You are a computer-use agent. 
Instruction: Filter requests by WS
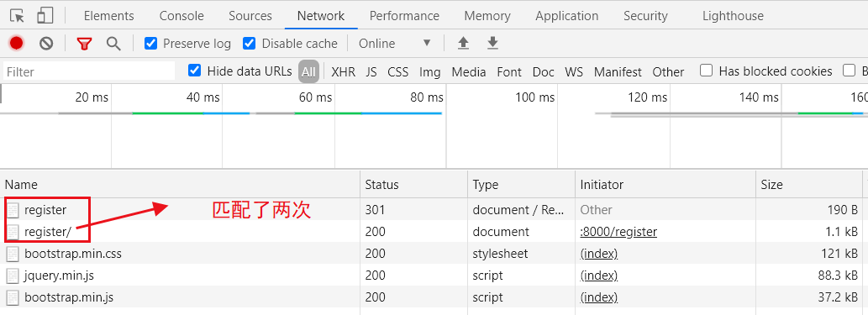(x=574, y=72)
